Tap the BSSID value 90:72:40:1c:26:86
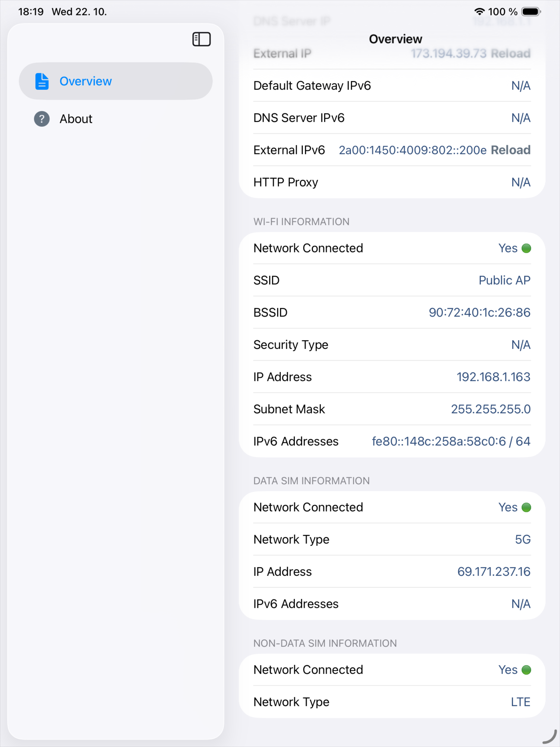The image size is (560, 747). [x=479, y=312]
